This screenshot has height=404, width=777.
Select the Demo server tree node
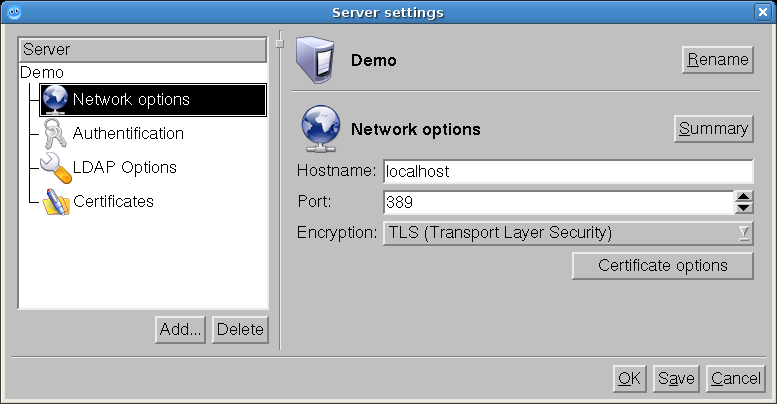tap(42, 73)
